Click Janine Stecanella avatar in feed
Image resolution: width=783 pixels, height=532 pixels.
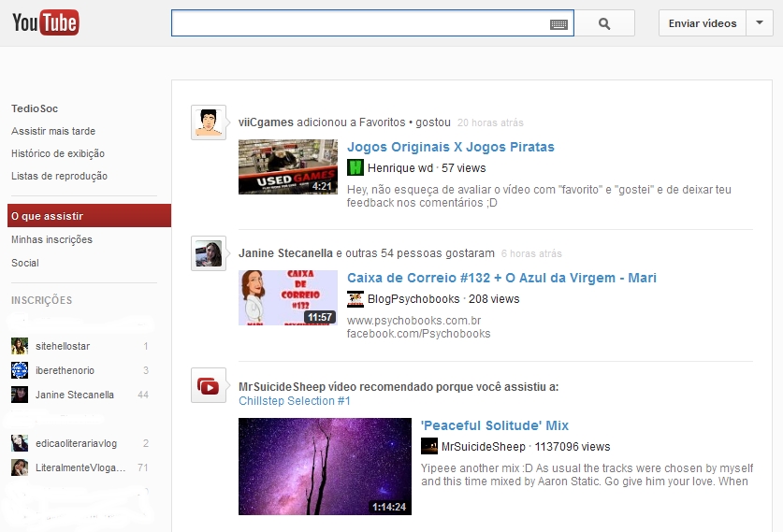(209, 253)
